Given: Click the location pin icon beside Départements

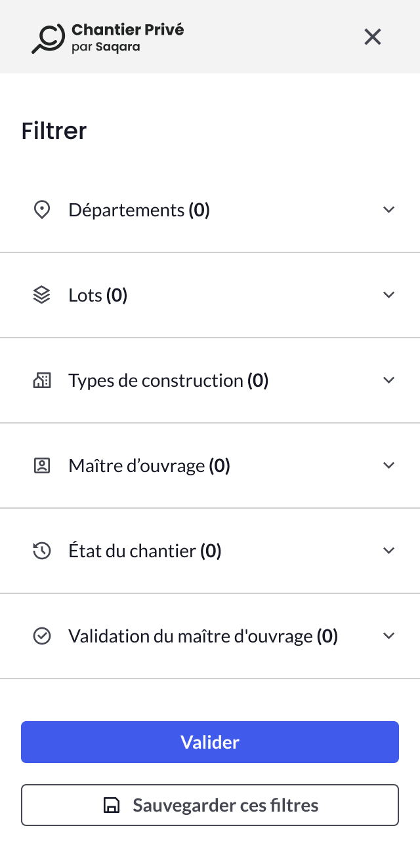Looking at the screenshot, I should [42, 210].
